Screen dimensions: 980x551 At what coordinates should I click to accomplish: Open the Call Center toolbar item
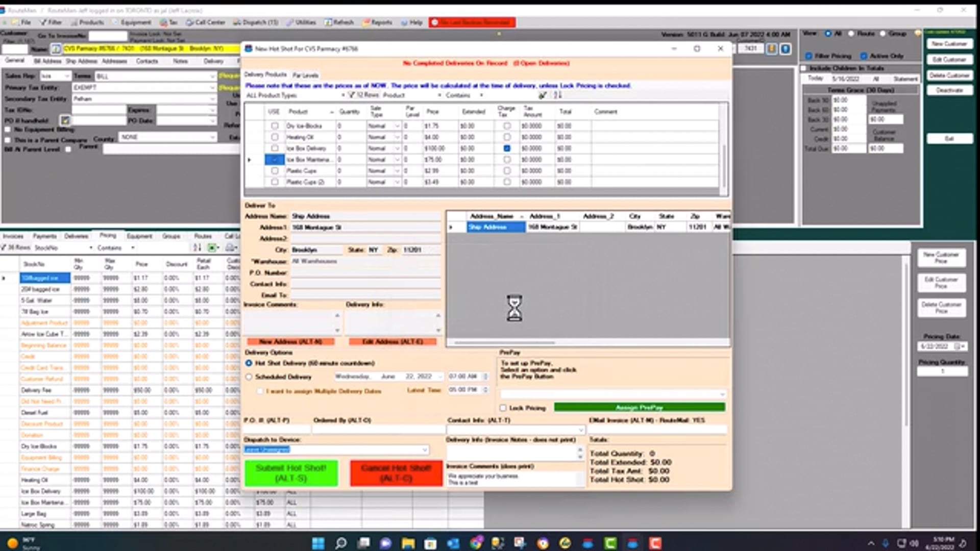coord(205,22)
